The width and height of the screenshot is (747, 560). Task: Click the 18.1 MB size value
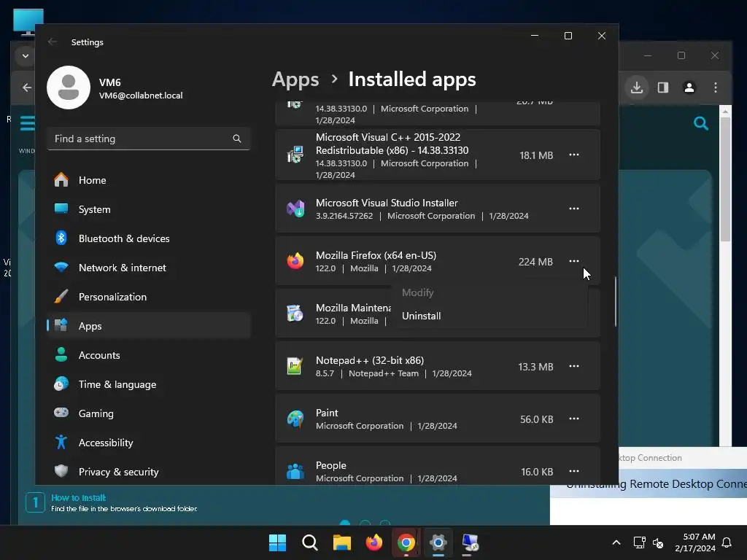(536, 155)
